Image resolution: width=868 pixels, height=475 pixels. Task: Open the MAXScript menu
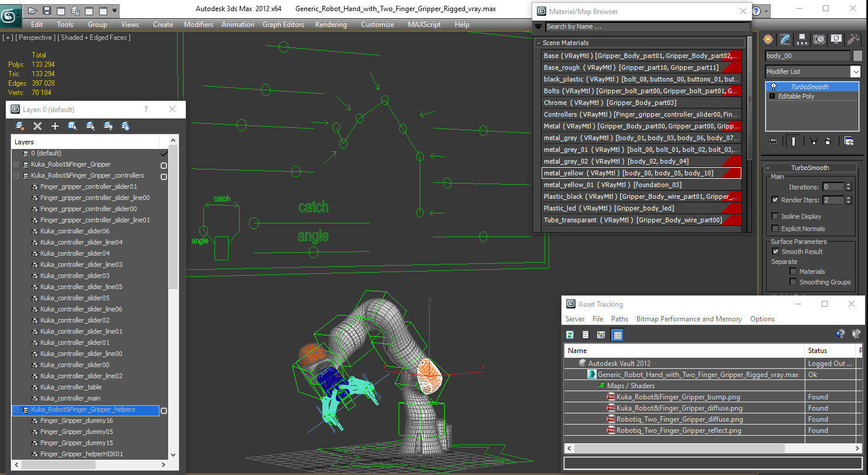click(424, 25)
